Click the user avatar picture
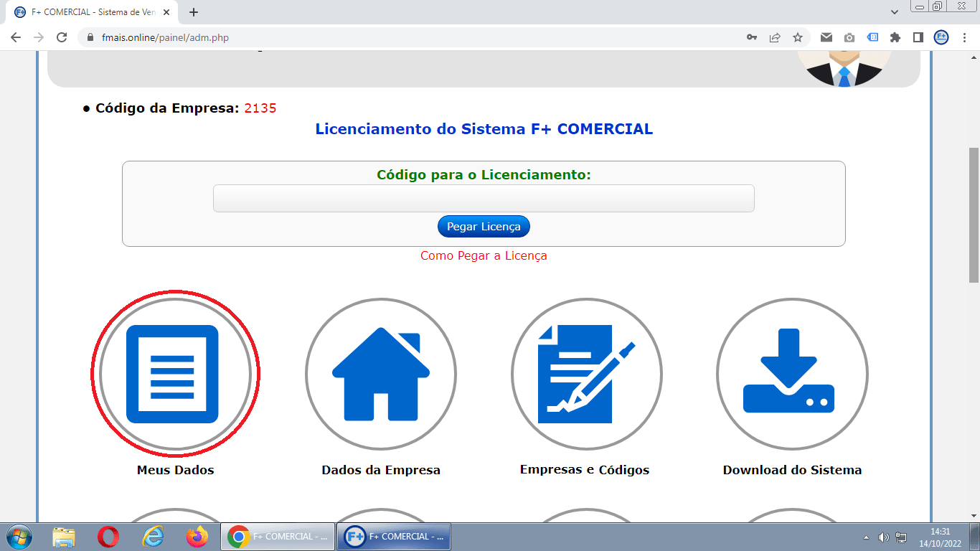Viewport: 980px width, 551px height. (844, 69)
